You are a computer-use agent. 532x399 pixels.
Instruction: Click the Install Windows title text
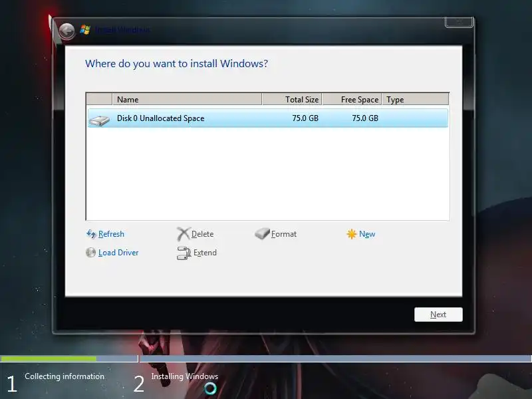pos(122,30)
